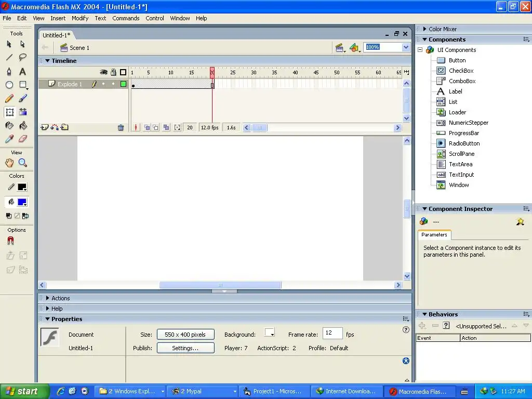This screenshot has width=532, height=399.
Task: Select the Subselection tool
Action: (x=23, y=44)
